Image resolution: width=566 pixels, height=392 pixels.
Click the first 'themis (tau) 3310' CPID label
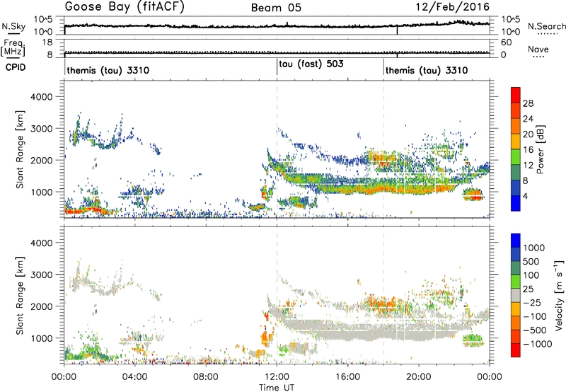(108, 70)
